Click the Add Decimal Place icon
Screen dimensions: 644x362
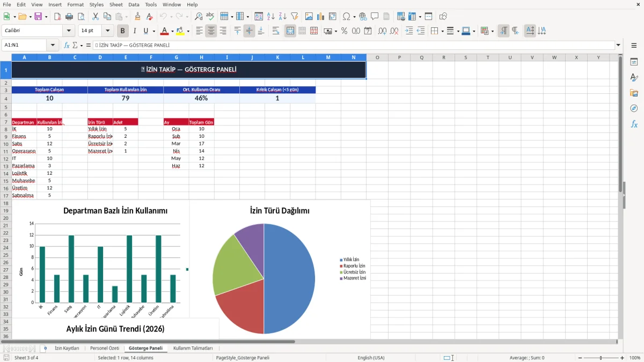[x=383, y=31]
